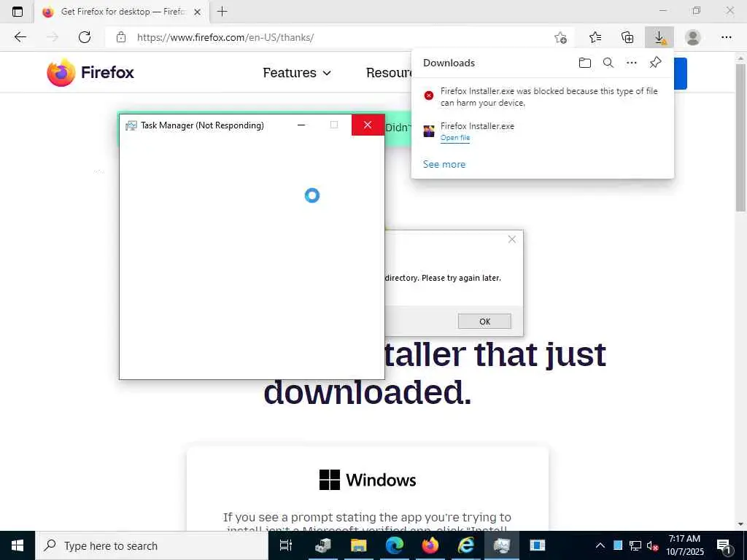
Task: Open Edge Settings and more menu
Action: pos(726,37)
